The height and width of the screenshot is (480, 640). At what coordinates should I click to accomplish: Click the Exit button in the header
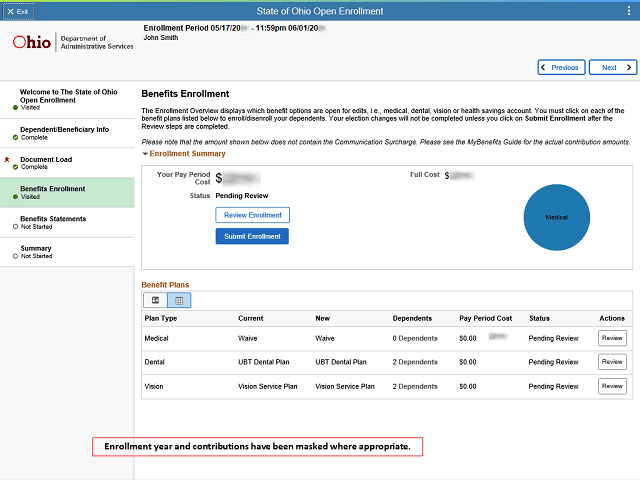[x=18, y=10]
